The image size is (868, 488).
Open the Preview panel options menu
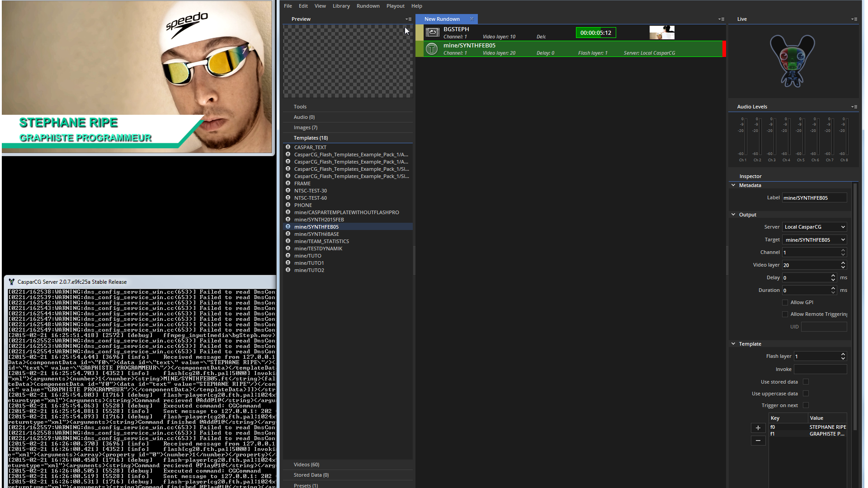pos(408,19)
